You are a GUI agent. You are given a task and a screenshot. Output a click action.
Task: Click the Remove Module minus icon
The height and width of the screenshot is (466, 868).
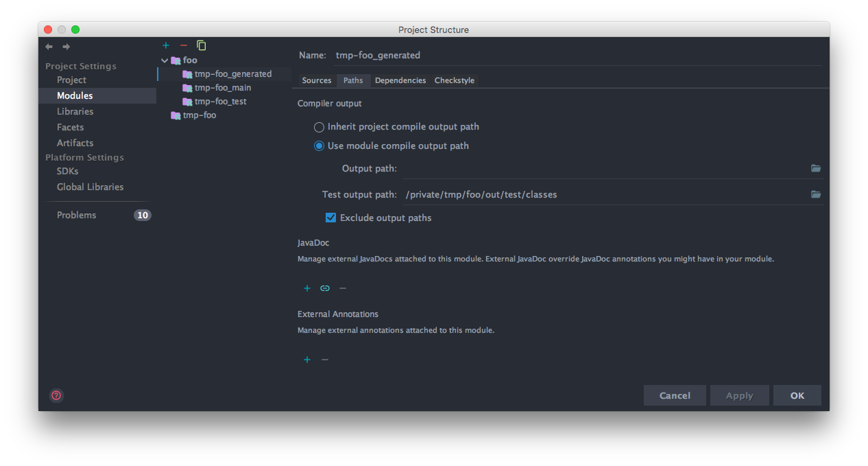(183, 45)
